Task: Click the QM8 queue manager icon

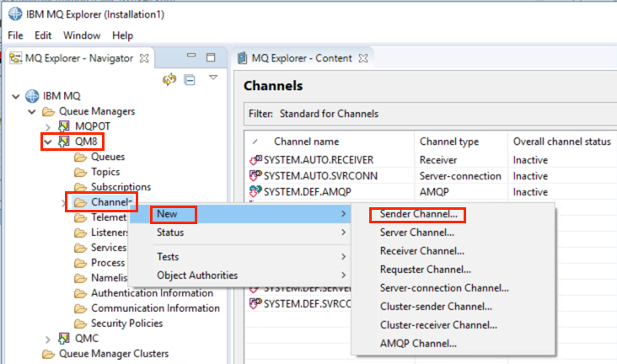Action: (64, 142)
